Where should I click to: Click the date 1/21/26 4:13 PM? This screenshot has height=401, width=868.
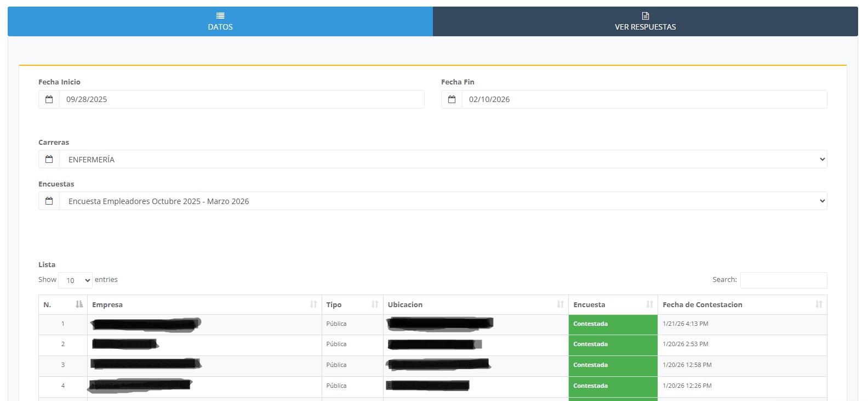(686, 324)
